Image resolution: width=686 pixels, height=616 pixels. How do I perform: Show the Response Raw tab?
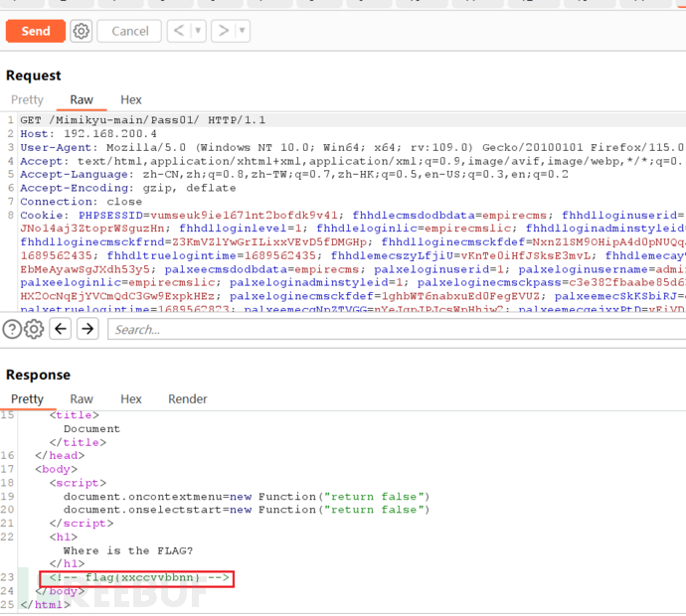82,398
